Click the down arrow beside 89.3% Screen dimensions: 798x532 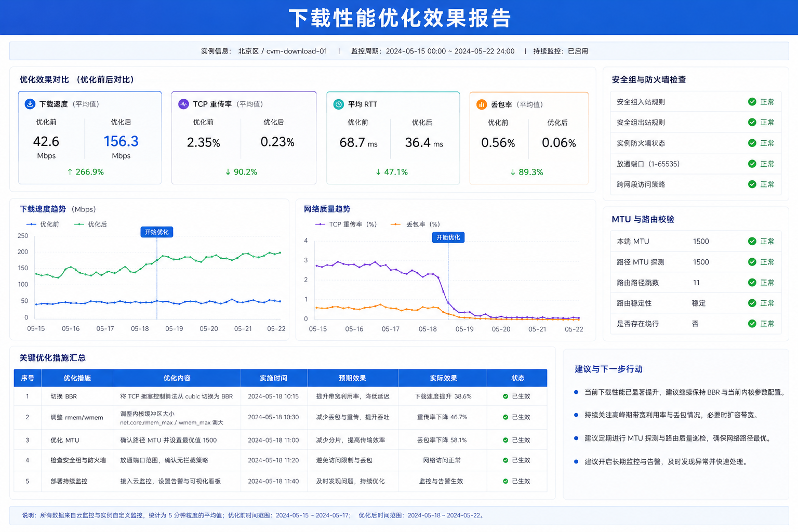pyautogui.click(x=513, y=172)
